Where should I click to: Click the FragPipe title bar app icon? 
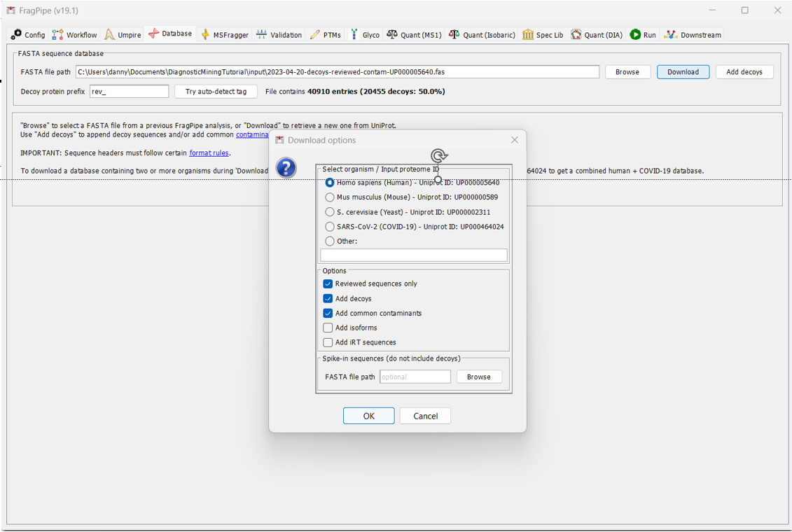[x=11, y=10]
